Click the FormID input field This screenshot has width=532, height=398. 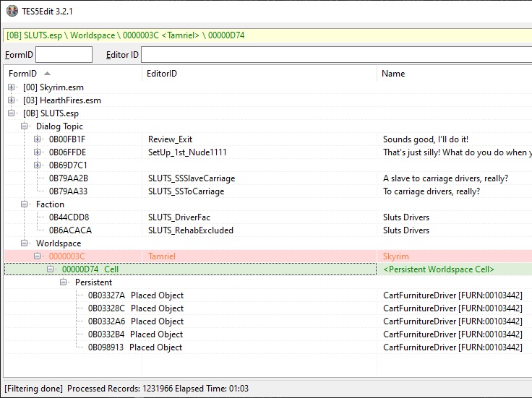click(64, 55)
